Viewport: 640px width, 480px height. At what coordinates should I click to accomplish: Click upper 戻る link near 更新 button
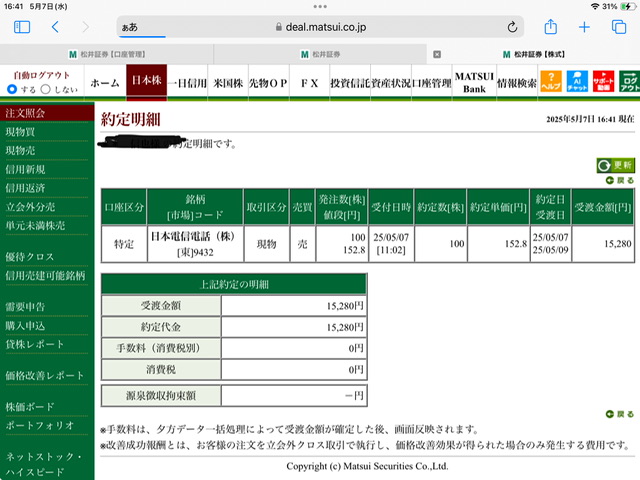tap(620, 180)
